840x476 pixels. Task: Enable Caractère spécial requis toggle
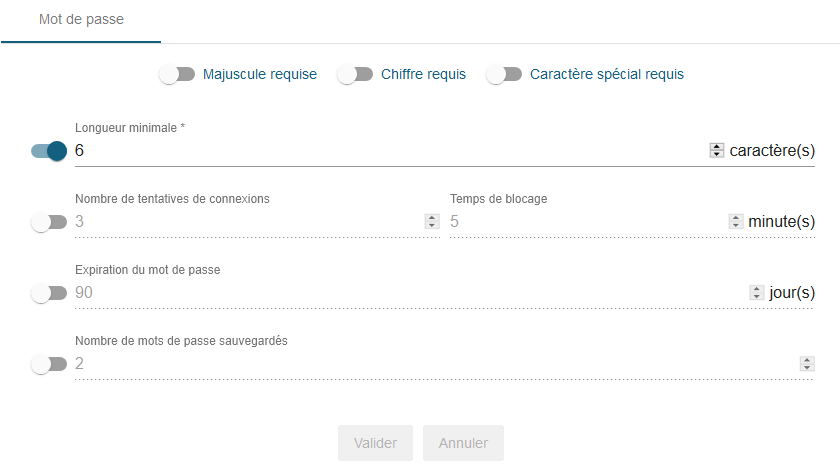click(x=504, y=74)
